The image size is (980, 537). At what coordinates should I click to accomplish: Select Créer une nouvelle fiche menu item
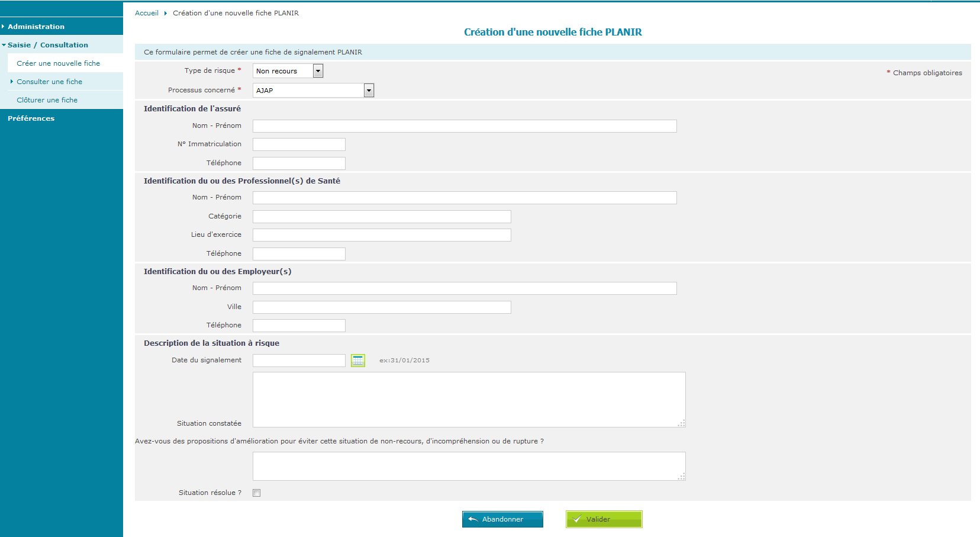click(58, 63)
